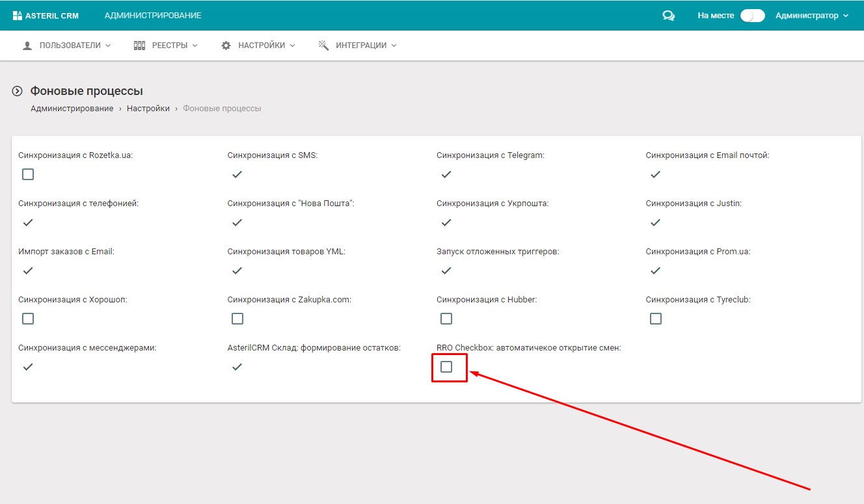Enable Синхронизация с Hubber checkbox

[x=446, y=319]
